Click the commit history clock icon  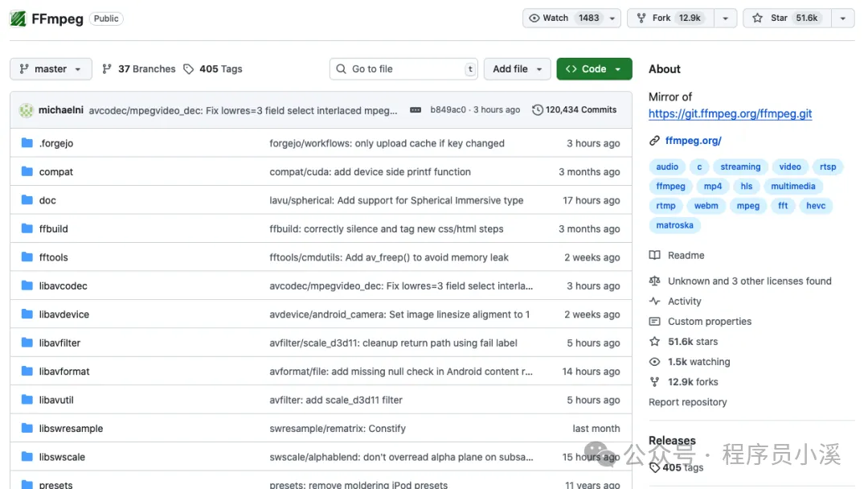[x=538, y=109]
